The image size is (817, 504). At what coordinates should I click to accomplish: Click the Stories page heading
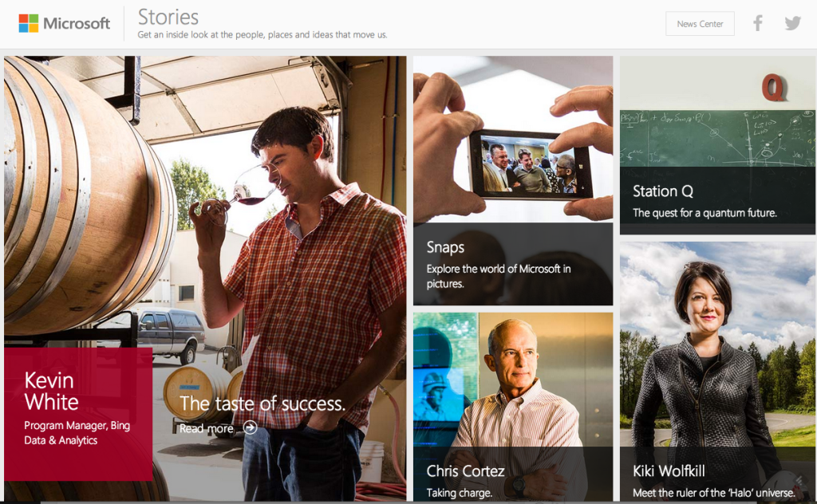pyautogui.click(x=168, y=18)
